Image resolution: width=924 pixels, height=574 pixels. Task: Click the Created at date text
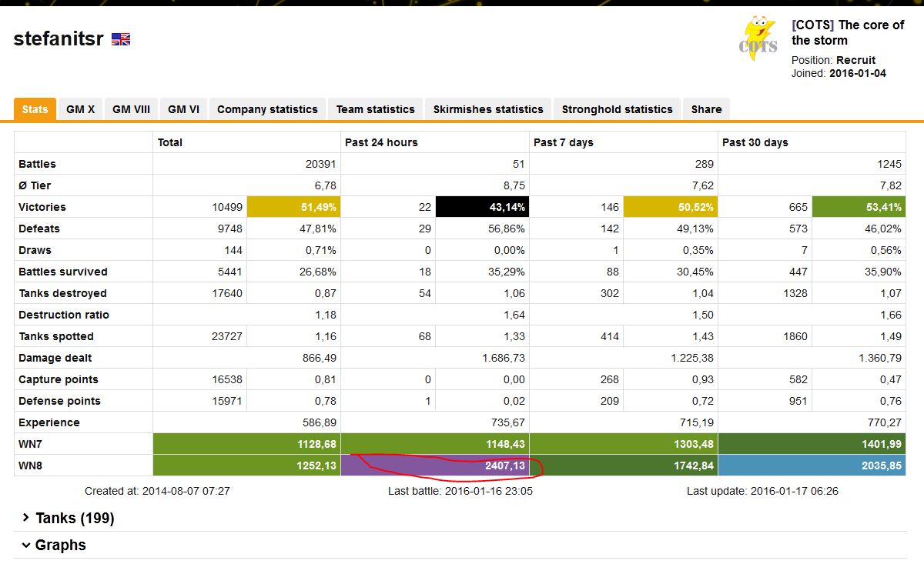(157, 491)
